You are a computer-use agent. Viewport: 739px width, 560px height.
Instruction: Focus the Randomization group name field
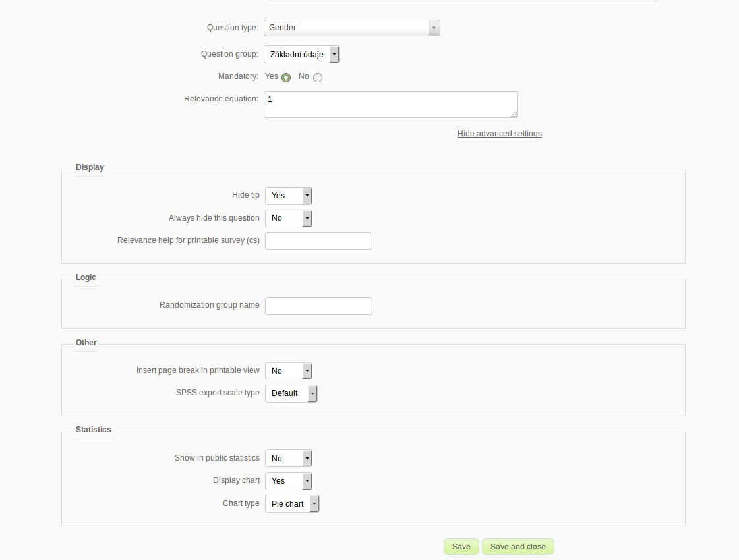pos(318,306)
